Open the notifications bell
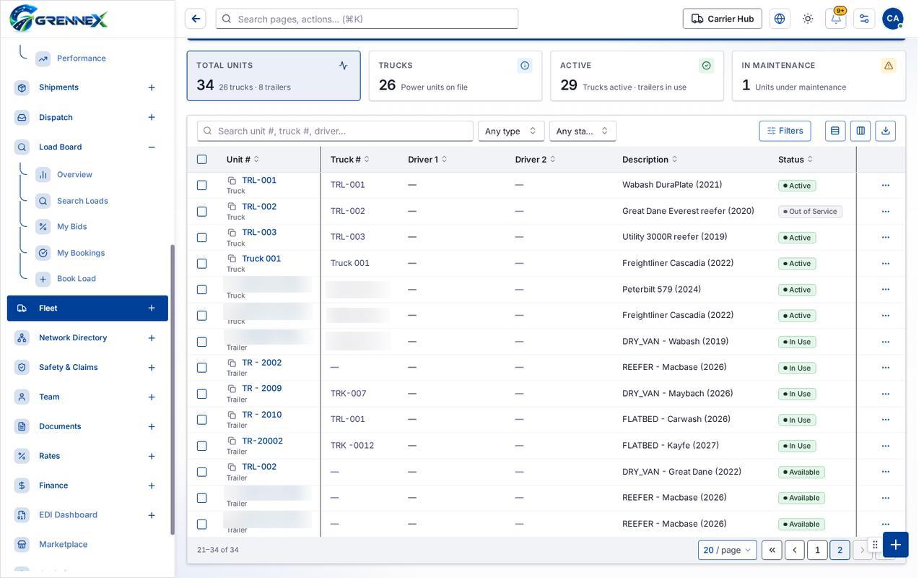The image size is (924, 578). coord(836,19)
